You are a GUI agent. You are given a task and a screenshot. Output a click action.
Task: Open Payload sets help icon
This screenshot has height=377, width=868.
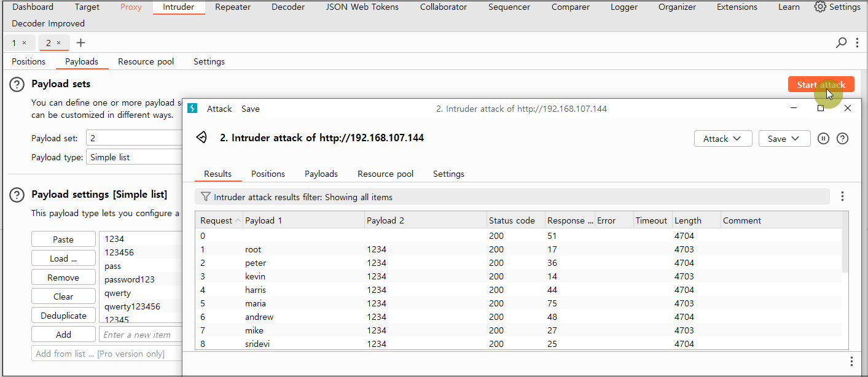click(17, 85)
